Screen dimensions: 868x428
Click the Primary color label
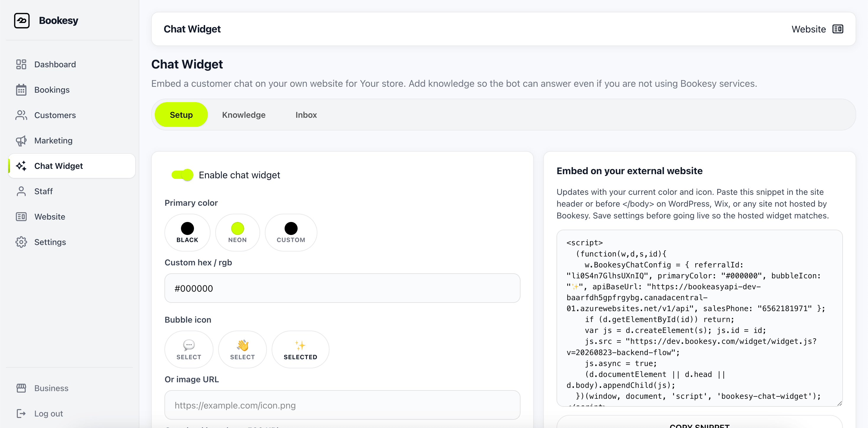tap(191, 203)
